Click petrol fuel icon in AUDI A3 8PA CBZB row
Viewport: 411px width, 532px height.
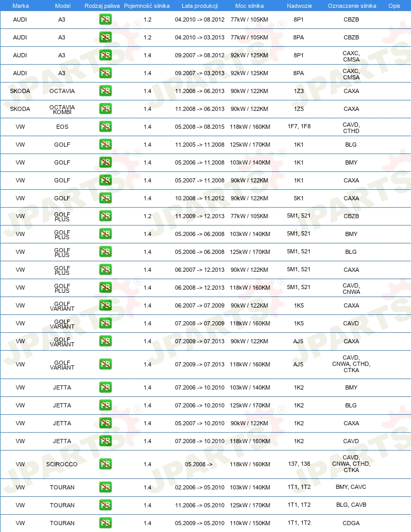tap(106, 37)
